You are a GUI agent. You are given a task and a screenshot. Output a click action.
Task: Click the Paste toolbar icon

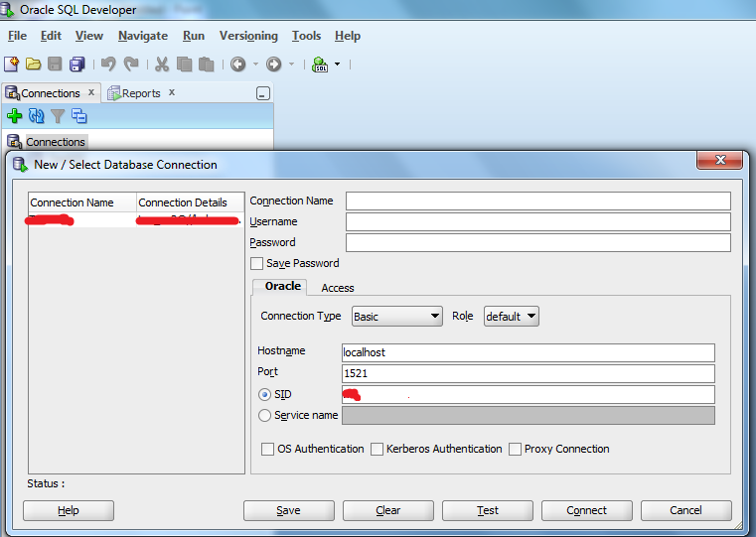click(x=207, y=65)
